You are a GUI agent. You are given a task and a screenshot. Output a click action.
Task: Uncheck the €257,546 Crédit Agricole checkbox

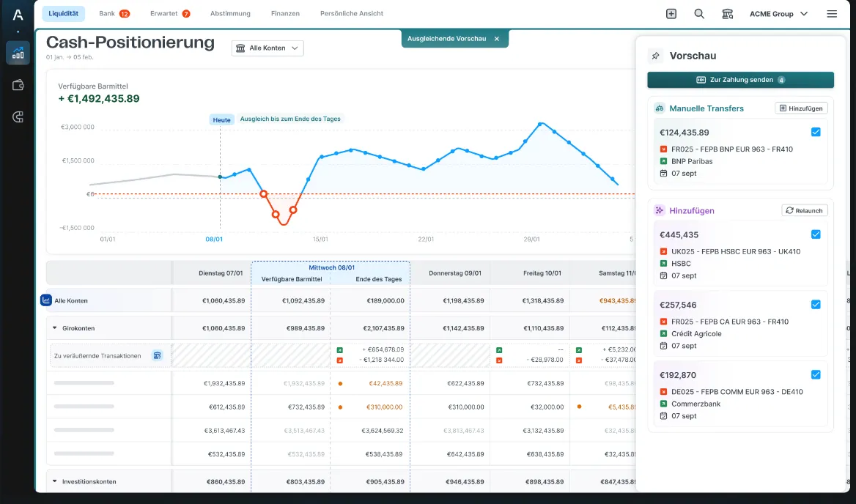click(x=816, y=304)
